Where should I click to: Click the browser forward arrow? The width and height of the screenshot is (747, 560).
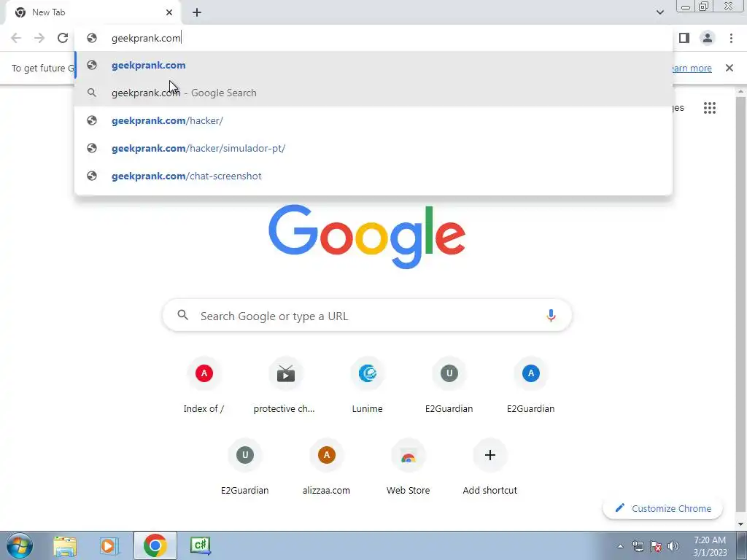[x=39, y=38]
